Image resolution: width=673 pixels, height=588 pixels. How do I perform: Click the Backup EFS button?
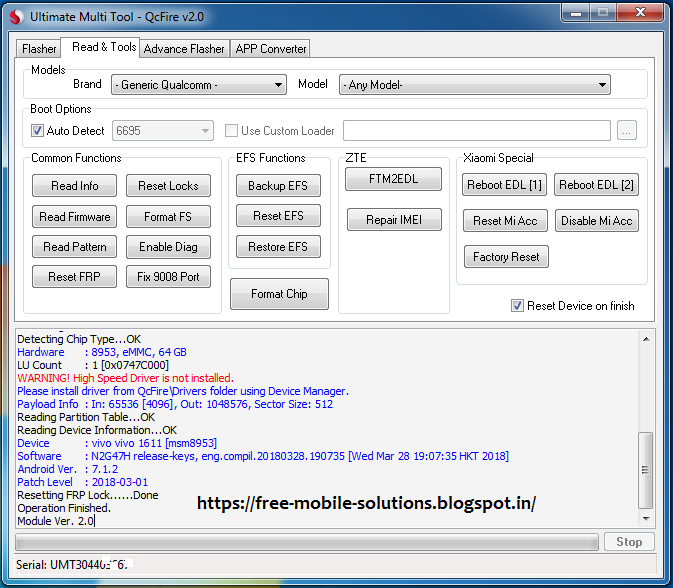click(x=278, y=185)
